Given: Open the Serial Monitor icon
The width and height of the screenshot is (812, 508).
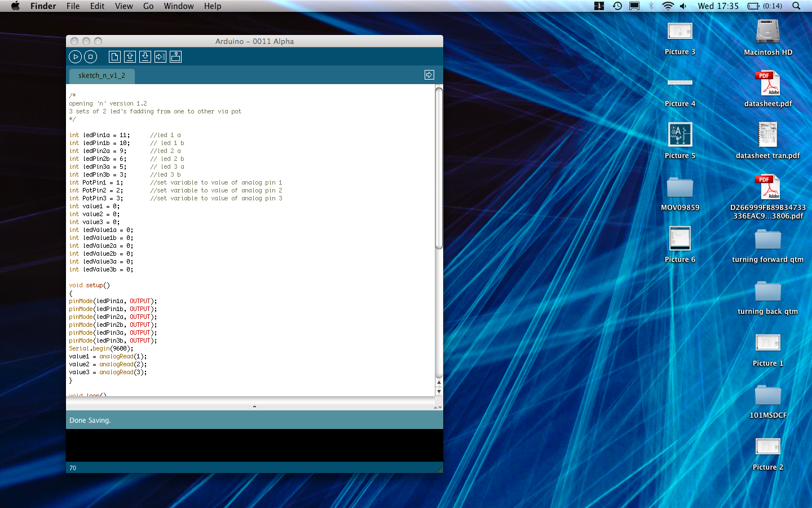Looking at the screenshot, I should [x=175, y=56].
